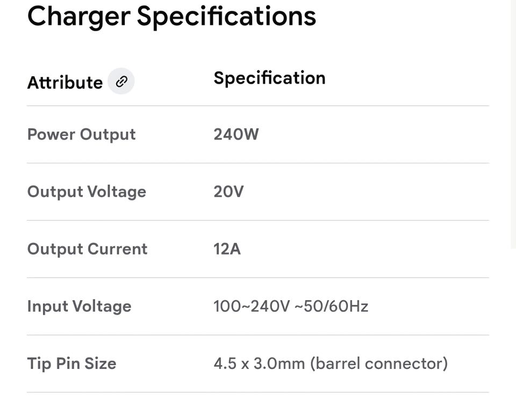516x420 pixels.
Task: Select the Output Voltage row label
Action: click(x=87, y=192)
